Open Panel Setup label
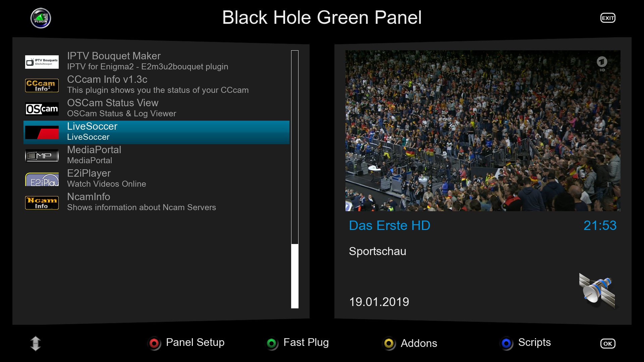Image resolution: width=644 pixels, height=362 pixels. [x=195, y=342]
